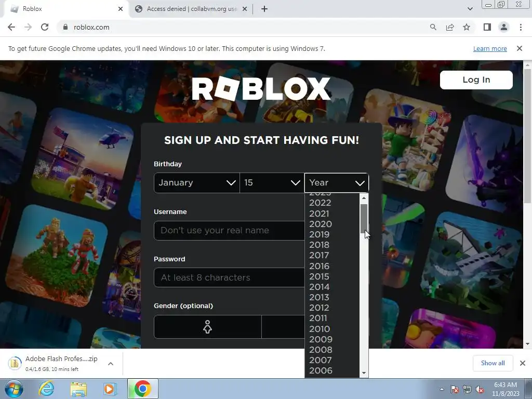Close the Access denied tab
532x399 pixels.
coord(245,9)
